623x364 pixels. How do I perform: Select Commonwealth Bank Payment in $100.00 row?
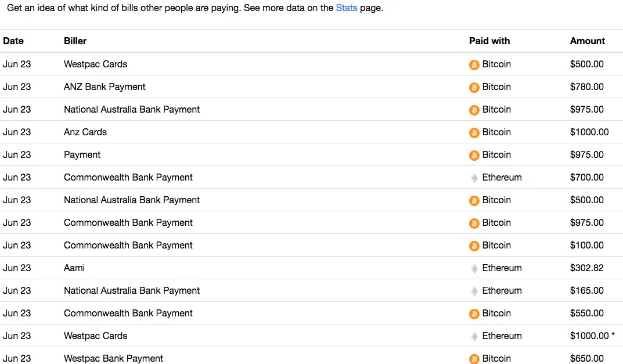(128, 245)
